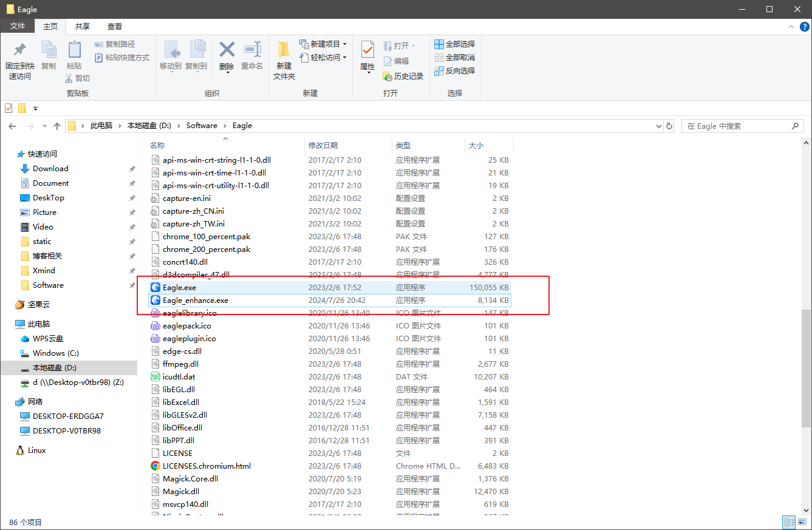Switch to the Home (主页) ribbon tab

click(x=50, y=26)
